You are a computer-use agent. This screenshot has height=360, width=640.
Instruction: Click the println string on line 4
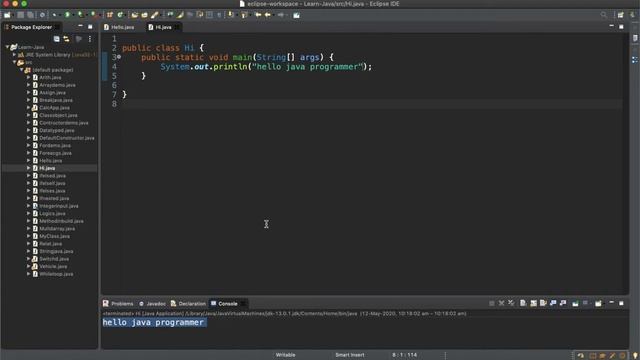pos(307,67)
